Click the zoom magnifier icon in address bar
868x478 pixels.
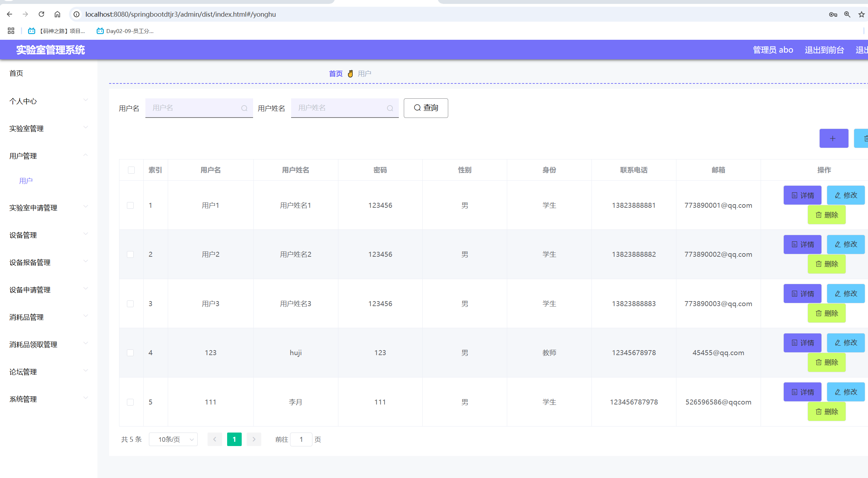[x=847, y=14]
